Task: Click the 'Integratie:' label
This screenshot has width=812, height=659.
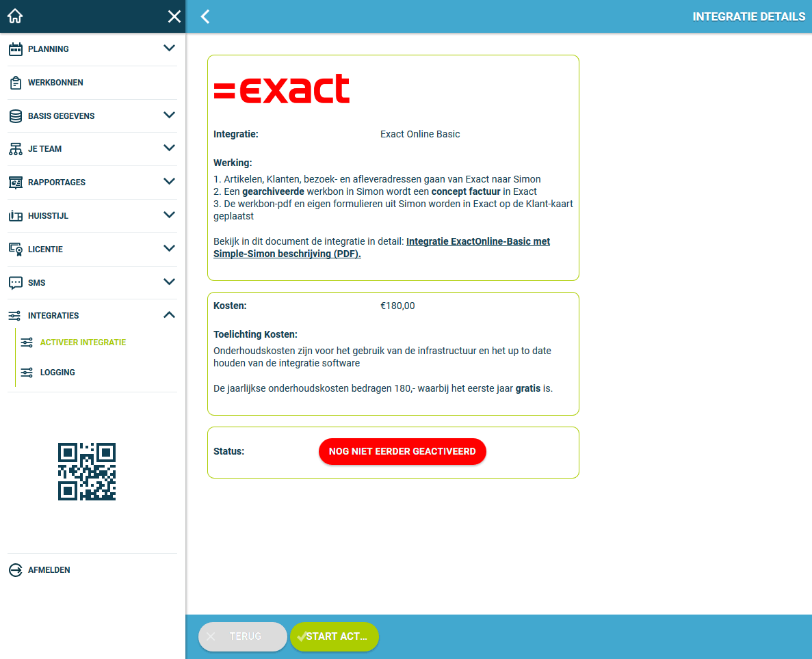Action: coord(235,134)
